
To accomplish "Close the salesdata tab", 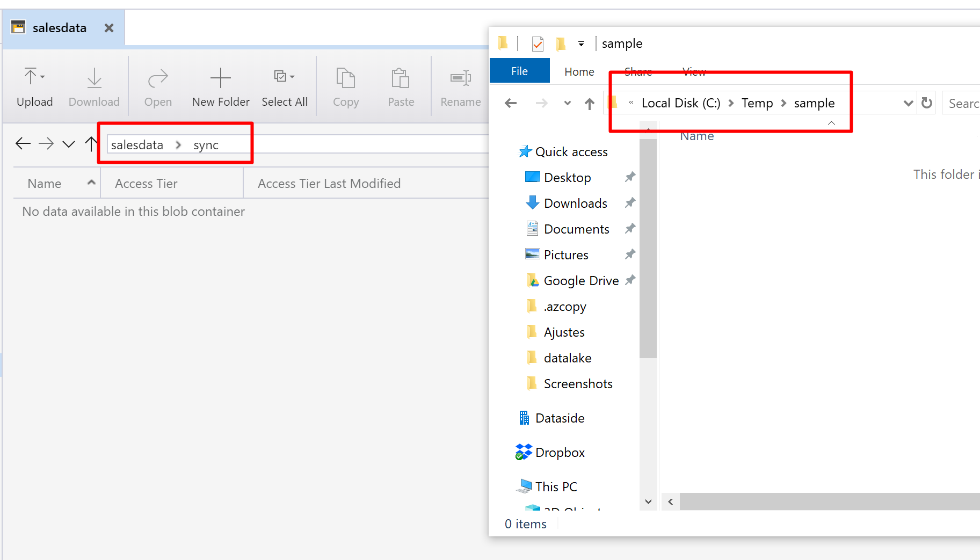I will click(109, 28).
